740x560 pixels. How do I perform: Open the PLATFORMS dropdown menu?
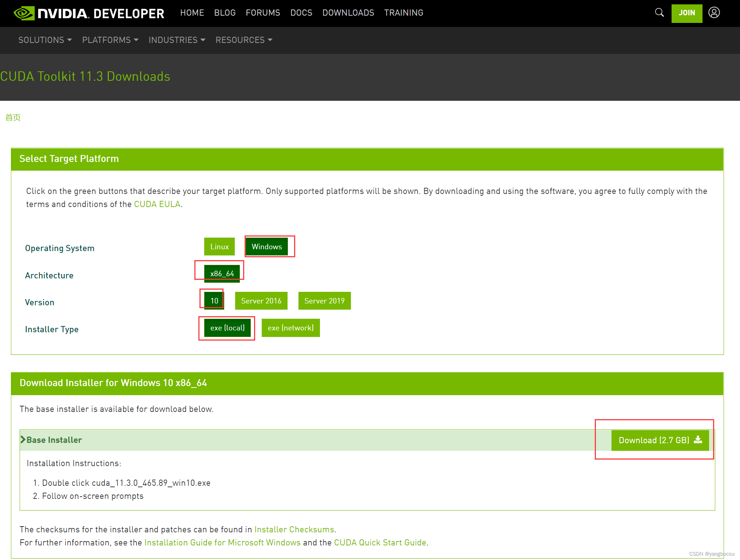pyautogui.click(x=110, y=40)
